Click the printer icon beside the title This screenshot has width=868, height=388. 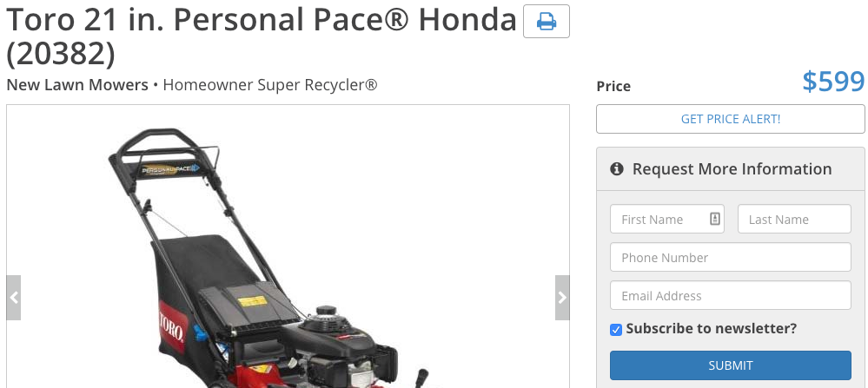(546, 22)
